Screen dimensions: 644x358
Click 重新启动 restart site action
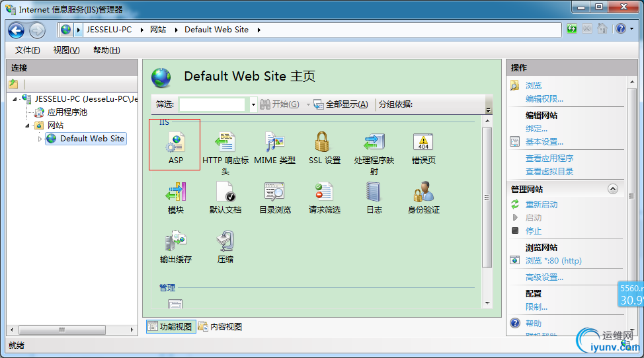(542, 204)
